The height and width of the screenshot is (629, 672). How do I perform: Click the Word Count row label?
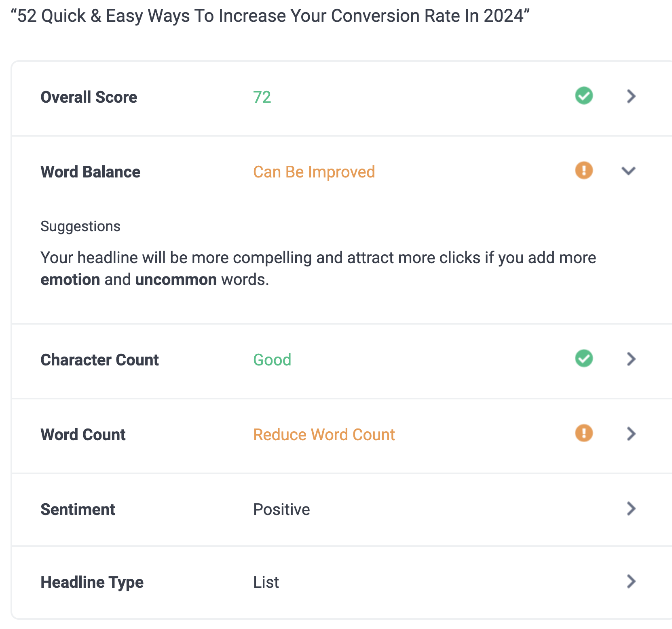tap(83, 435)
